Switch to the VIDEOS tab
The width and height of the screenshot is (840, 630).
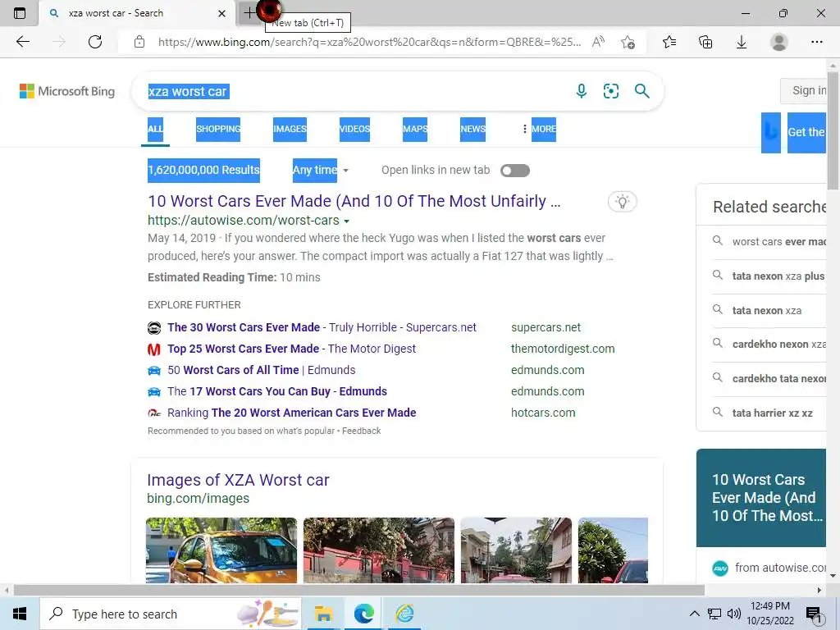354,129
